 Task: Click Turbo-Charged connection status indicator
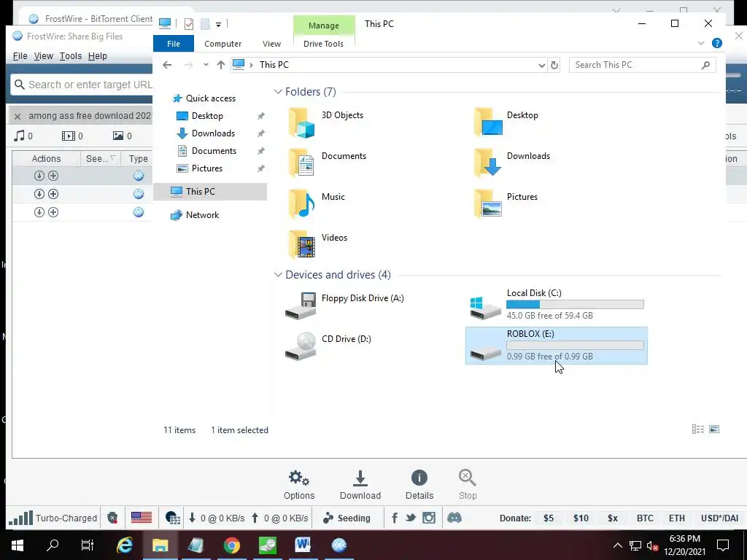tap(53, 518)
